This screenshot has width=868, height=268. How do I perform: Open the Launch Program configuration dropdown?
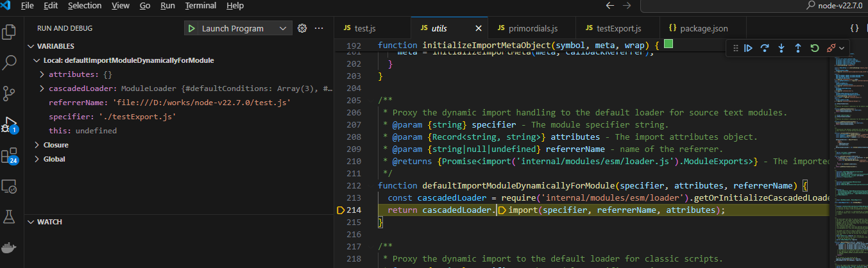pos(283,28)
